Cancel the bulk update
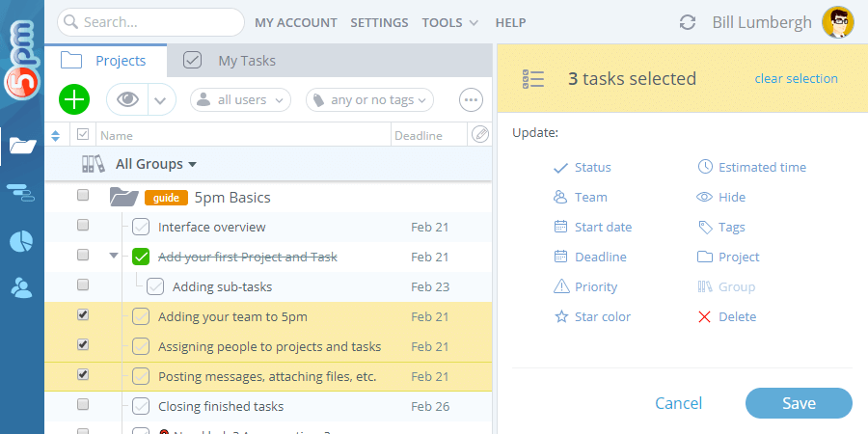 tap(678, 403)
